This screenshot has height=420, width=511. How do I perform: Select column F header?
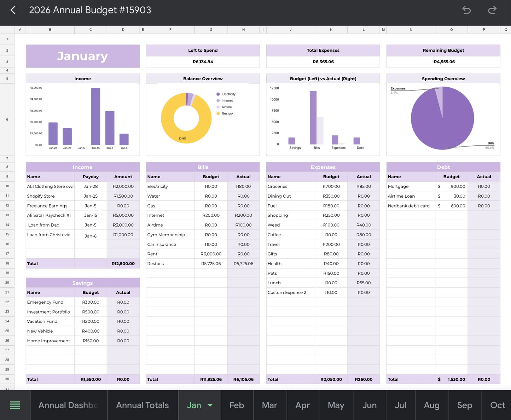[x=170, y=30]
